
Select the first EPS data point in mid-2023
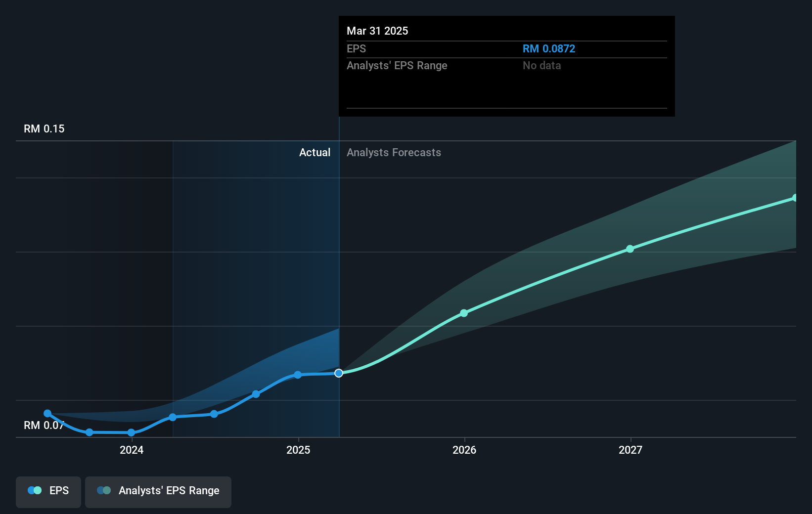tap(47, 413)
